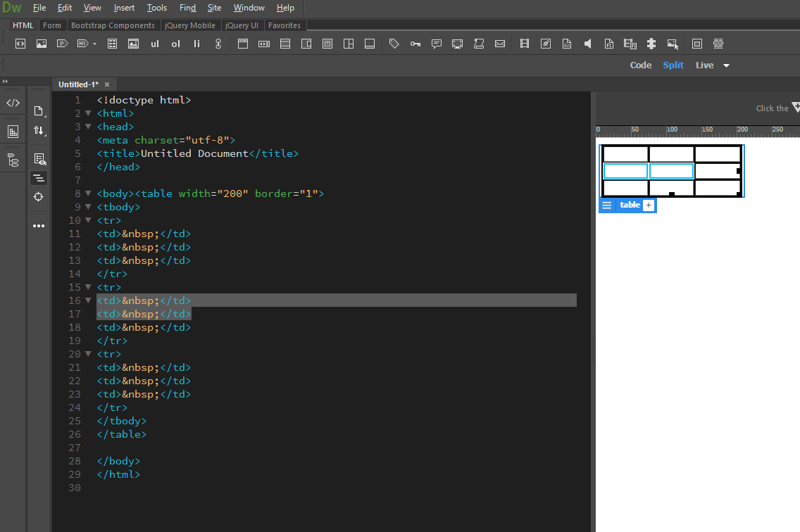
Task: Insert an Email Link via the envelope icon
Action: (499, 43)
